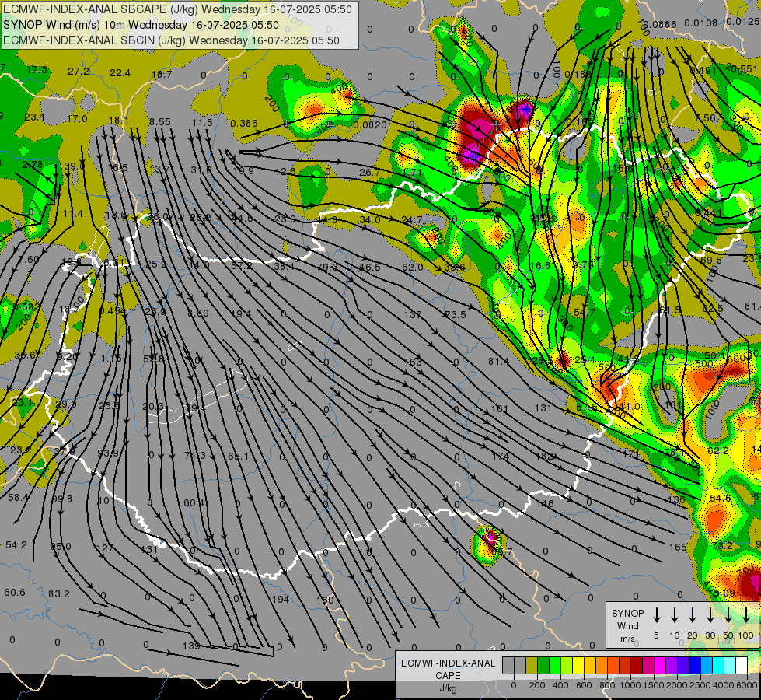Image resolution: width=761 pixels, height=700 pixels.
Task: Click the 27.2 value on the map
Action: tap(79, 72)
